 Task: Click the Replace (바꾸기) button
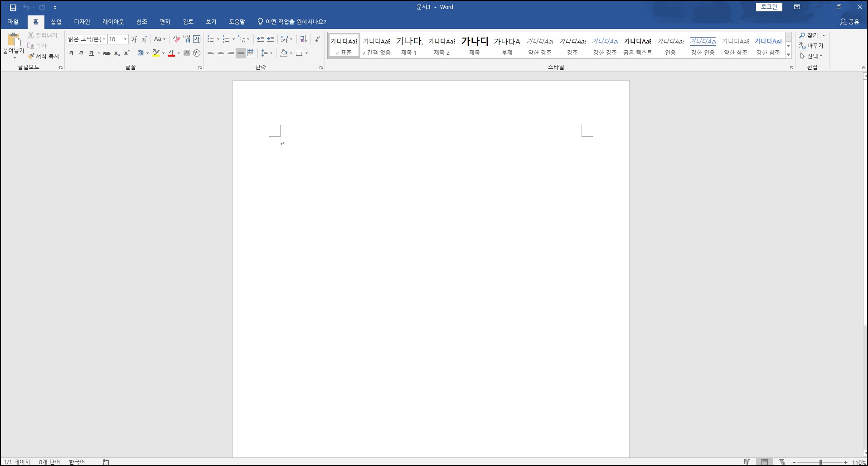click(x=811, y=46)
